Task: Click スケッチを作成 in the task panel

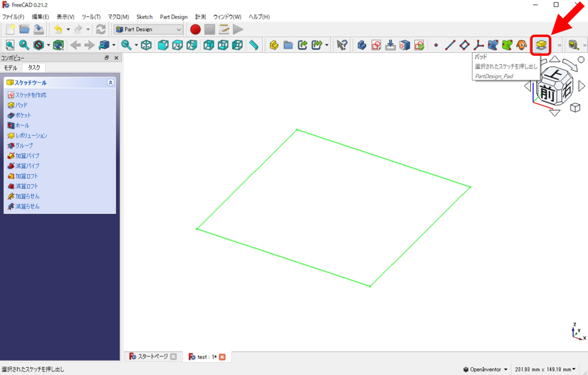Action: click(30, 95)
